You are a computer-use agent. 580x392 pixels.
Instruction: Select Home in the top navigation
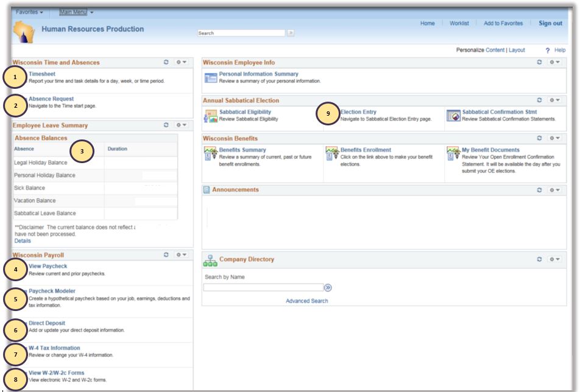427,23
